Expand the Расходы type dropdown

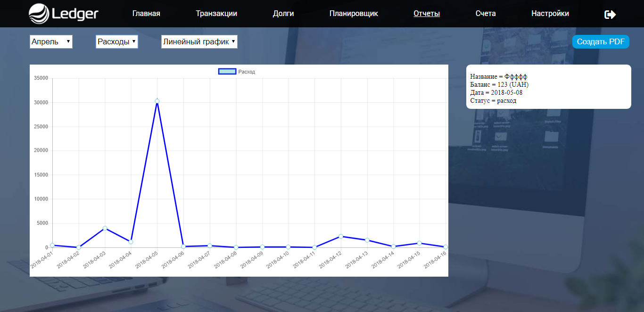tap(117, 41)
